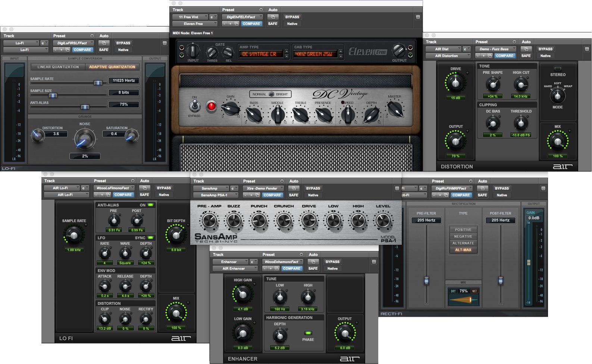Open Preset menu arrow in AIR Lo-Fi window
Image resolution: width=592 pixels, height=364 pixels.
(133, 181)
